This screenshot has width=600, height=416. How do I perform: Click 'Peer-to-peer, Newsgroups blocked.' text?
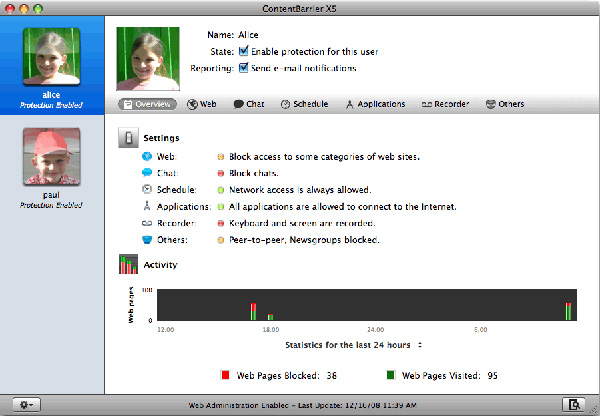tap(304, 240)
